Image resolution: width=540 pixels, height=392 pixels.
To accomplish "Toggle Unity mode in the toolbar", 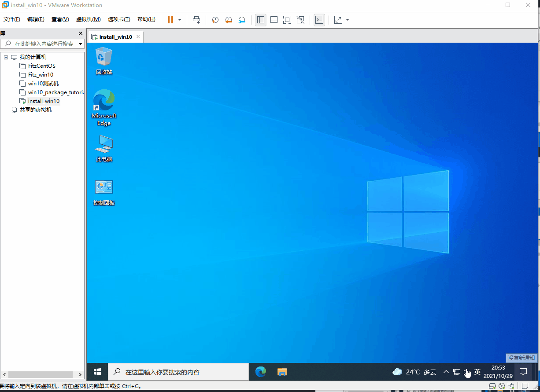I will (300, 20).
